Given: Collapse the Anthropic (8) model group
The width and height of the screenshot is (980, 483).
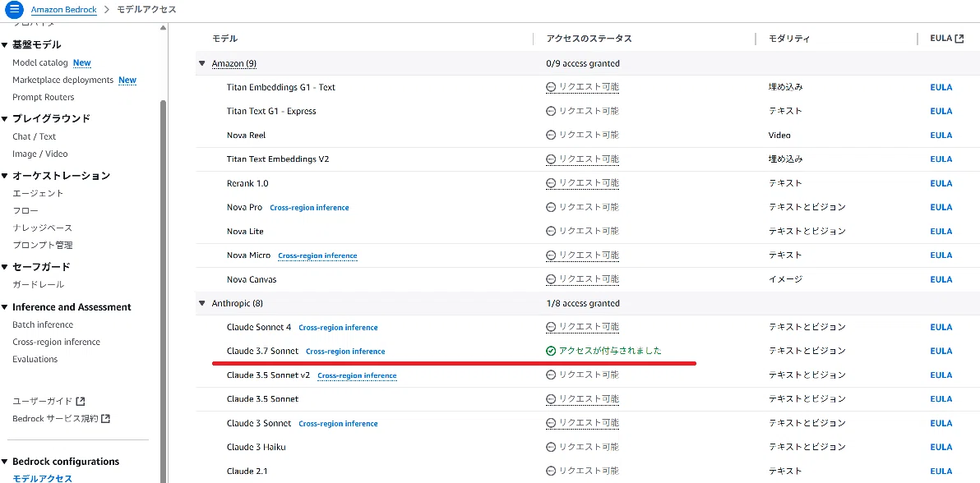Looking at the screenshot, I should pos(202,304).
